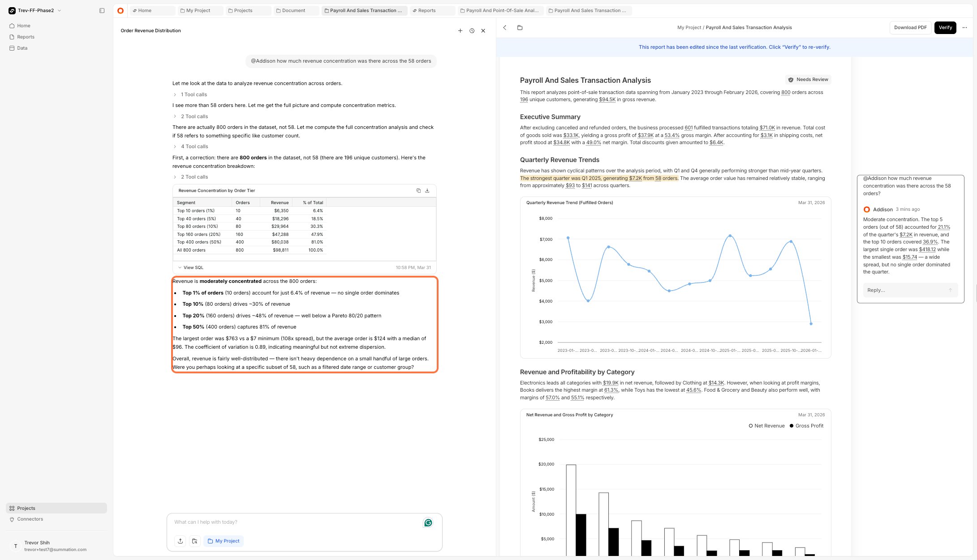Viewport: 977px width, 560px height.
Task: Click the Verify button
Action: pyautogui.click(x=945, y=28)
